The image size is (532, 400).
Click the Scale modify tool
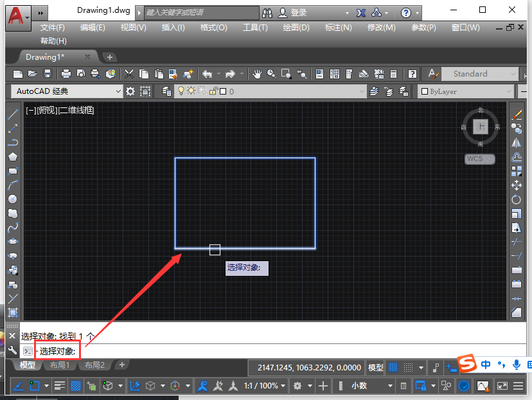tap(517, 214)
